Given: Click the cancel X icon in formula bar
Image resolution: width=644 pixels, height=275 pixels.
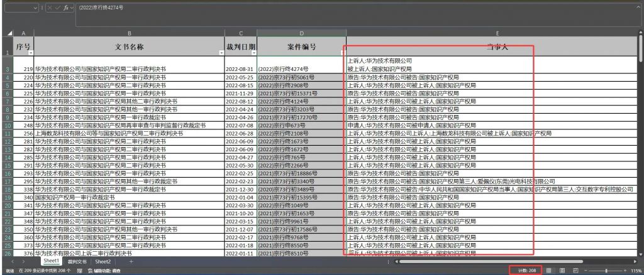Looking at the screenshot, I should pos(50,8).
